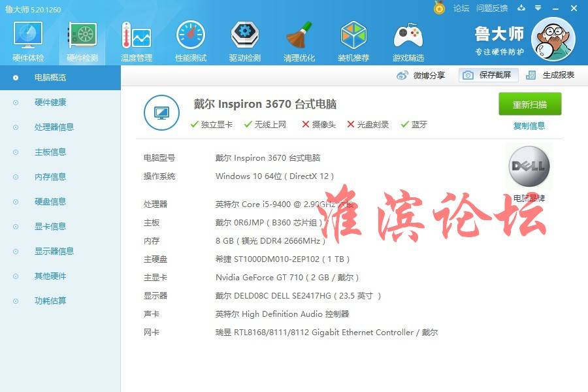
Task: Click the report document icon beside 生成报表
Action: point(531,75)
